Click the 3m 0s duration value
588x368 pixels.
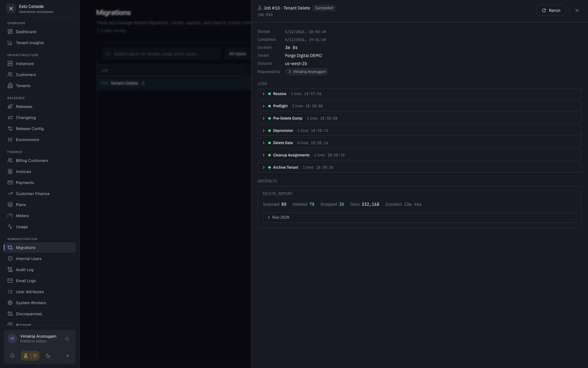[x=291, y=48]
